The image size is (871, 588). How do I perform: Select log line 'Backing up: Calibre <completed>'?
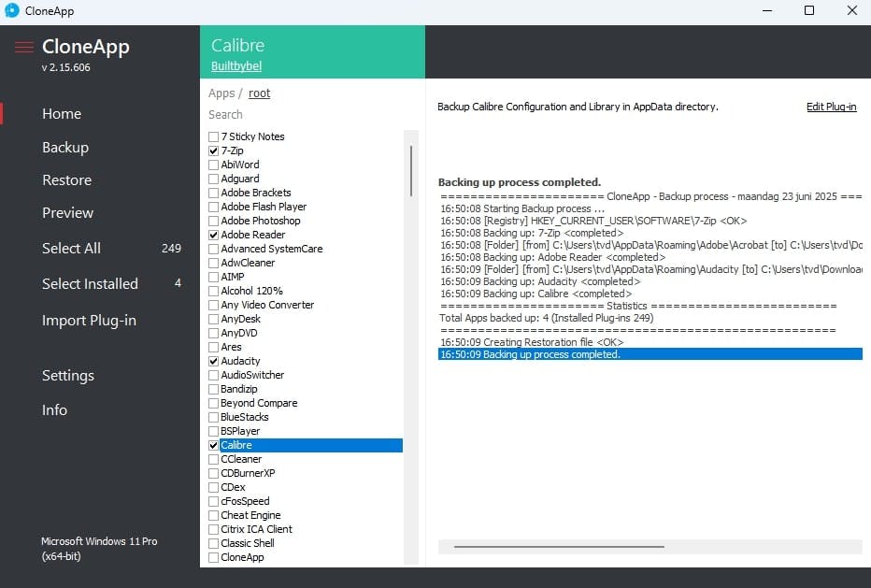pos(650,294)
